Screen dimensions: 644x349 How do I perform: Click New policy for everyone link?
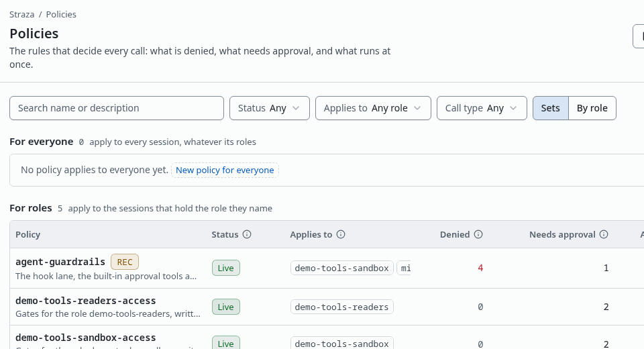click(225, 170)
